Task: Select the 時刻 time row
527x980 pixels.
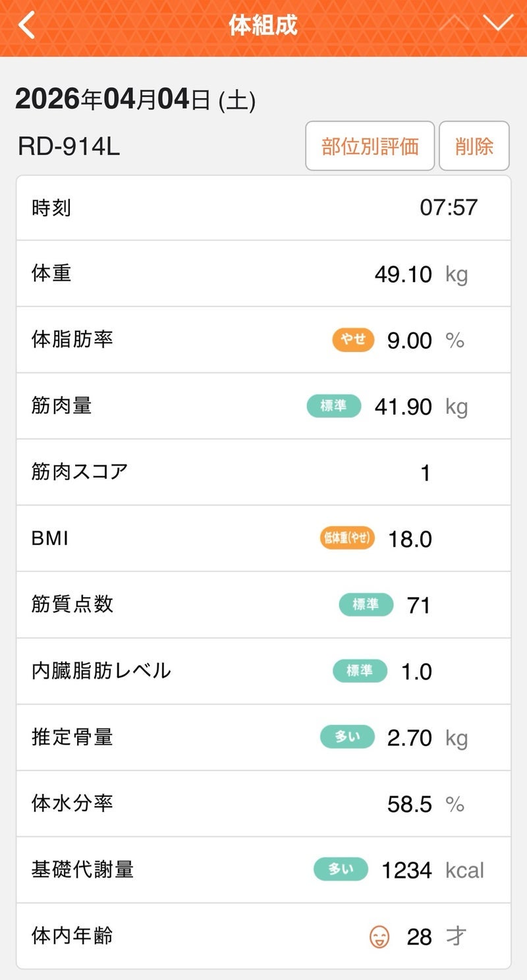Action: pos(263,208)
